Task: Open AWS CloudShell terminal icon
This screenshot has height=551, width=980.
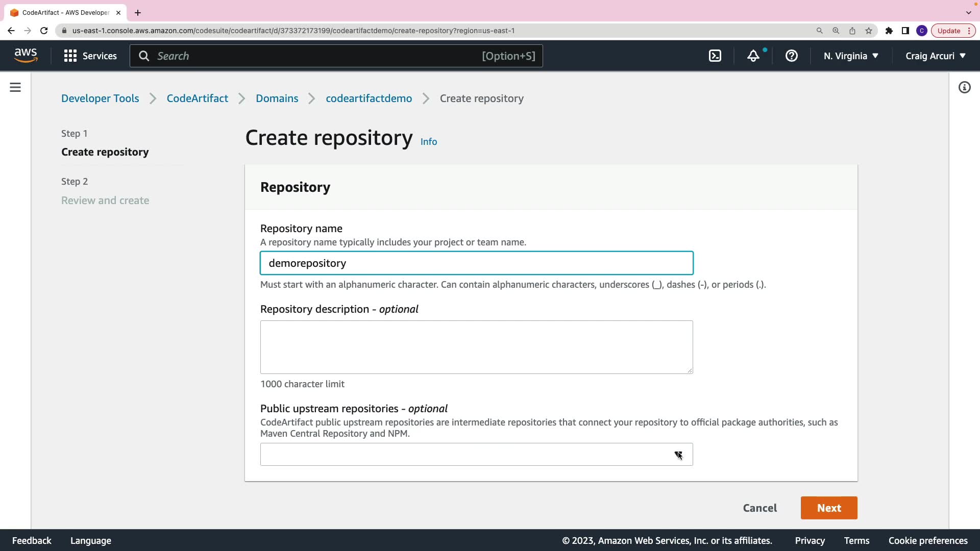Action: point(715,56)
